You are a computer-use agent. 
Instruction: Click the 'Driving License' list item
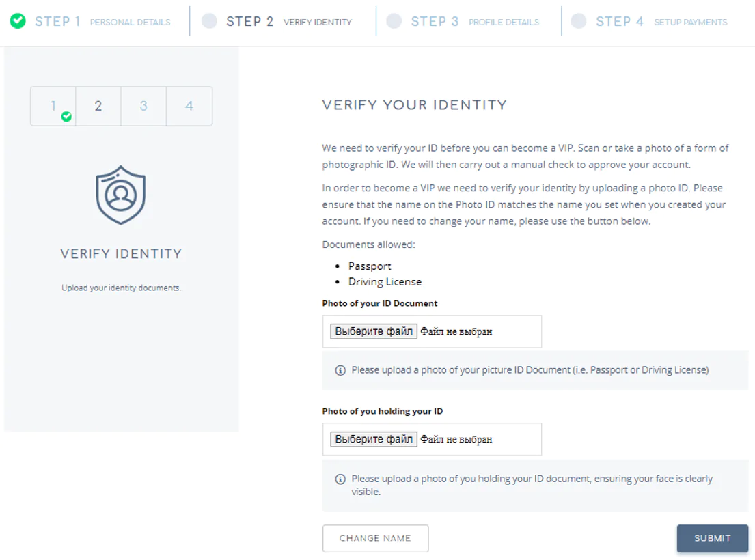point(385,282)
